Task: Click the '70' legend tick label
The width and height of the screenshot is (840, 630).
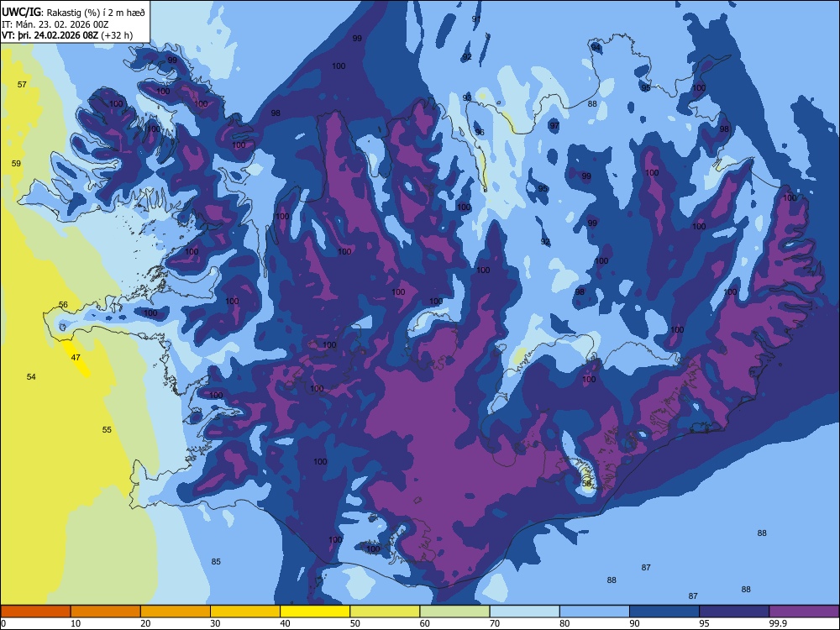Action: point(495,623)
